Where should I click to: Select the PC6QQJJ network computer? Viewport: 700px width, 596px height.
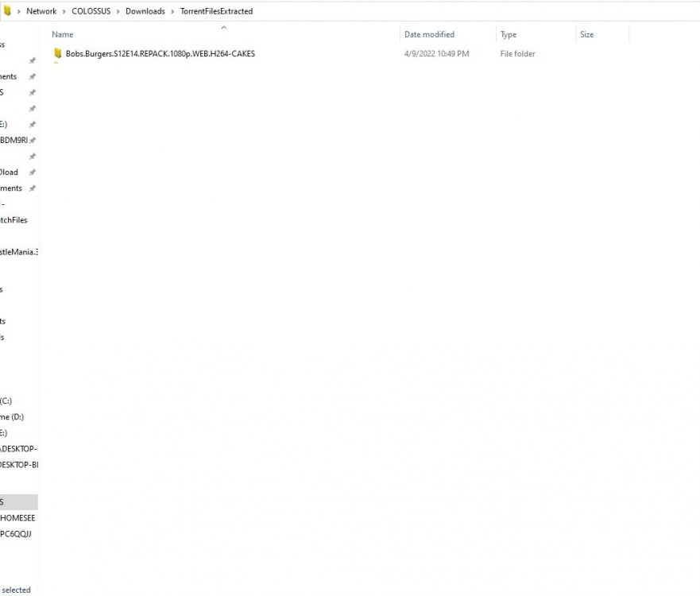(x=16, y=534)
